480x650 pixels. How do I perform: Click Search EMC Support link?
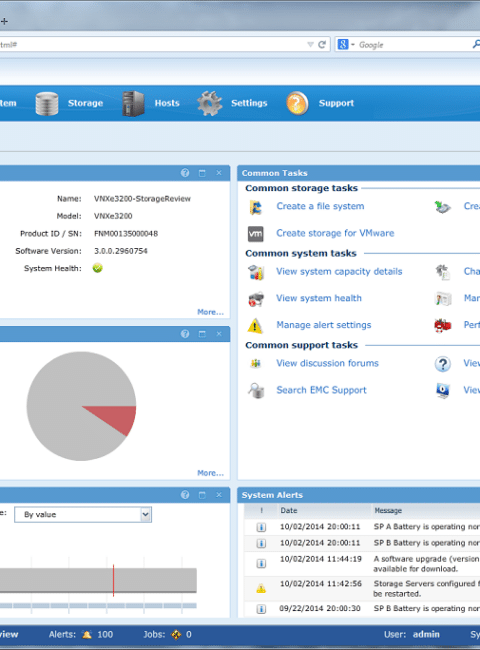321,390
